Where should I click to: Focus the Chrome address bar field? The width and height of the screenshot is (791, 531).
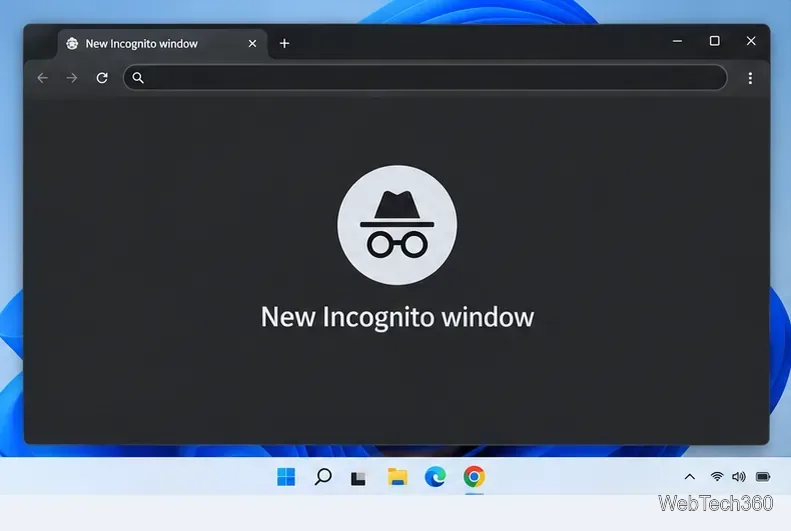click(425, 78)
